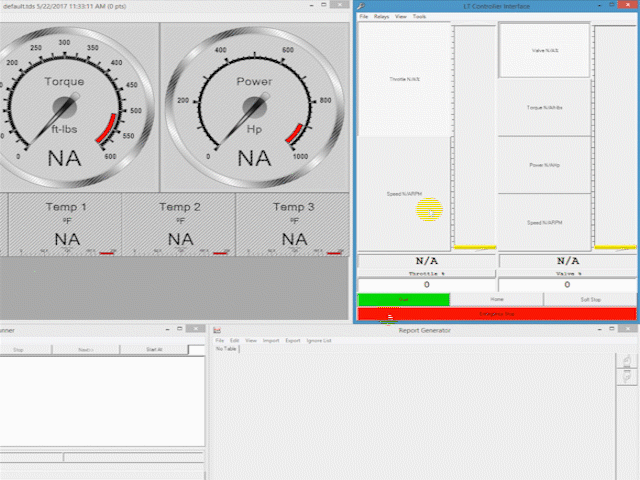The image size is (640, 480).
Task: Open the Edit menu in Report Generator
Action: [x=234, y=340]
